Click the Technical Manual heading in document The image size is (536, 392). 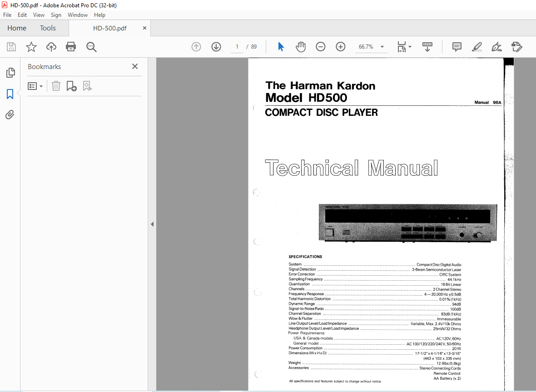[352, 168]
